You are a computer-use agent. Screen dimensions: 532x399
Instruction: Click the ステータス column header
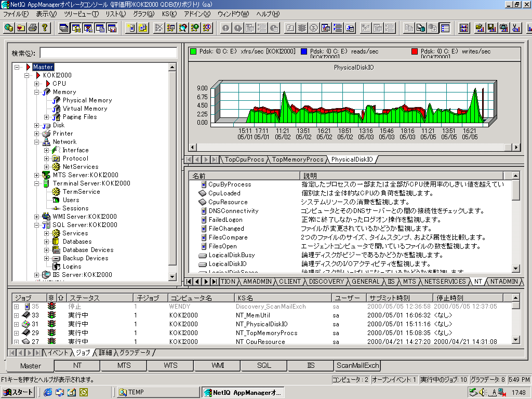pyautogui.click(x=100, y=298)
